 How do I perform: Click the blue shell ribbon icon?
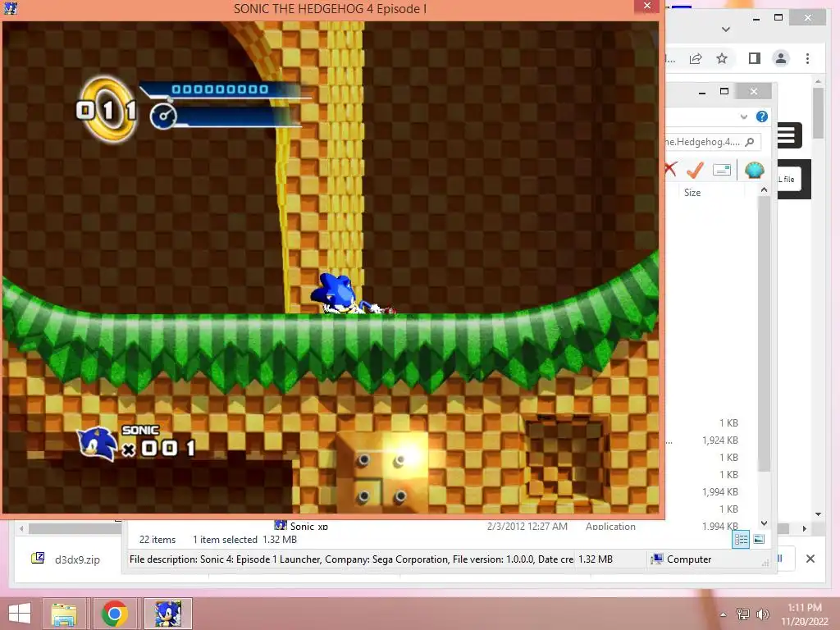[755, 170]
